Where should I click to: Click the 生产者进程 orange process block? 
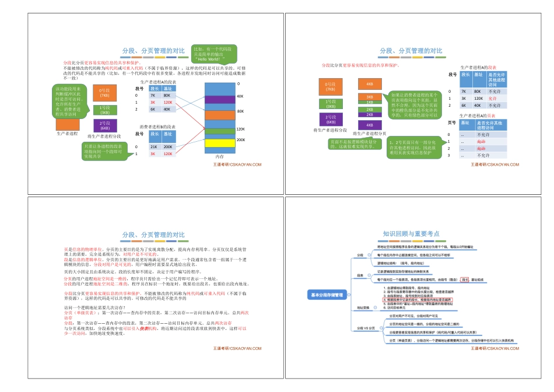[x=68, y=126]
